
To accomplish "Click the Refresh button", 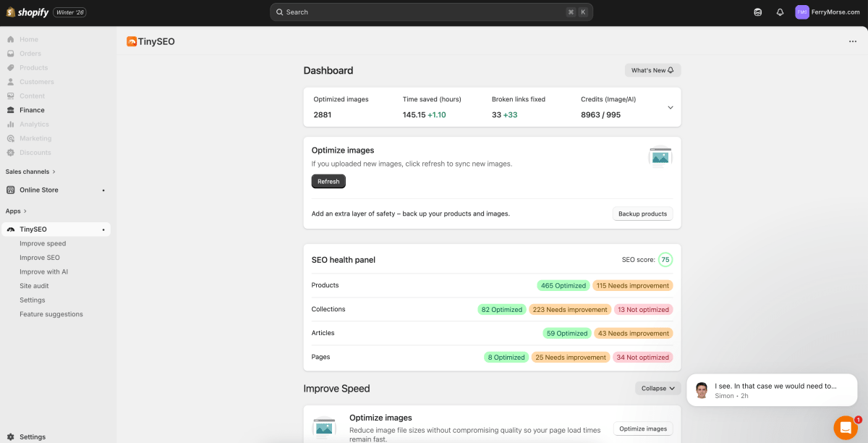I will tap(328, 182).
